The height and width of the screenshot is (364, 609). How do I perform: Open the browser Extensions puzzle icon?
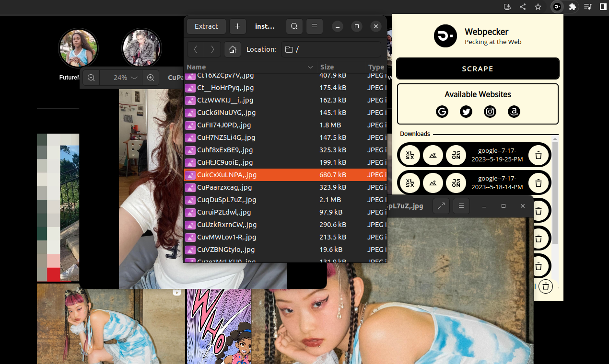point(572,7)
